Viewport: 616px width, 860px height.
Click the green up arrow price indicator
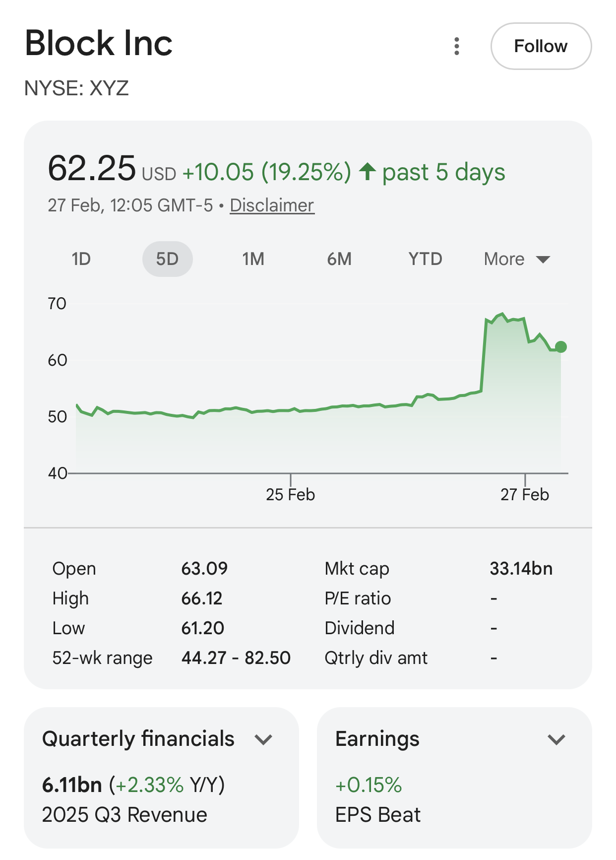(368, 172)
